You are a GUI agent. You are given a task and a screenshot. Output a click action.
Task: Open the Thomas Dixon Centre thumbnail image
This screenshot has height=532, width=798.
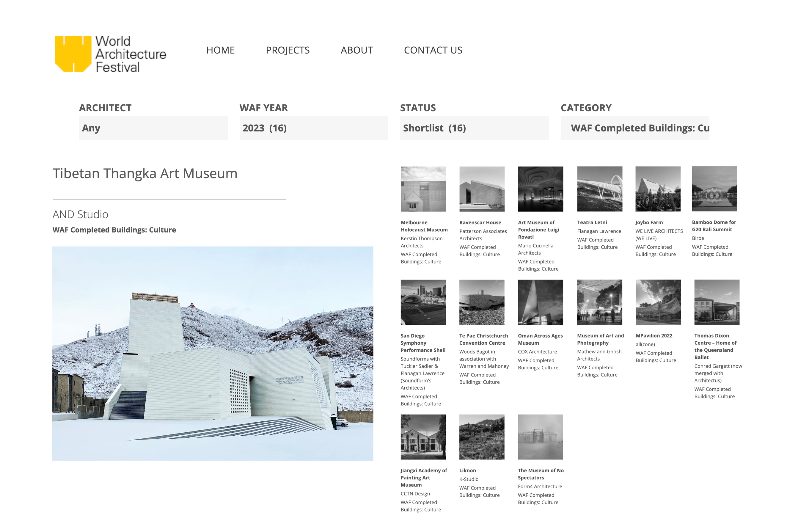click(x=717, y=302)
